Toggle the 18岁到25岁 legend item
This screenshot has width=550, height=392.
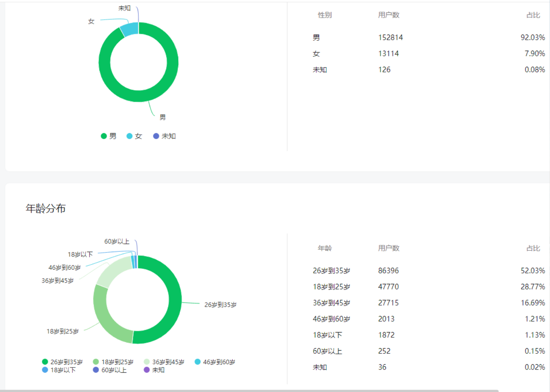click(x=113, y=362)
